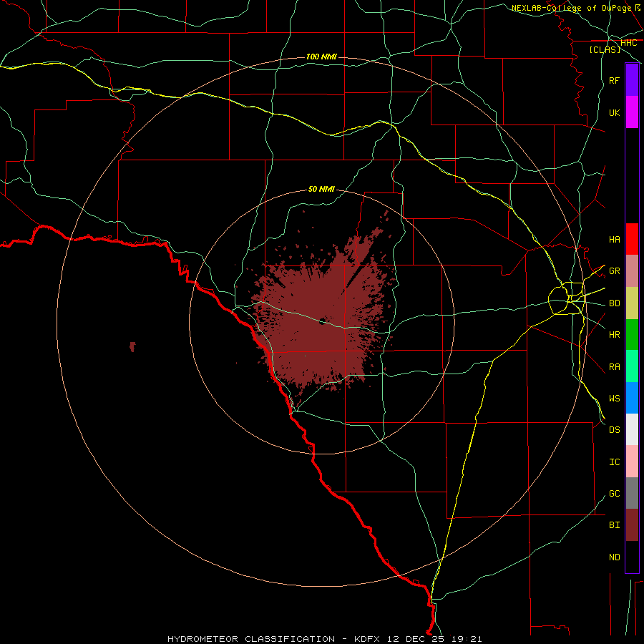Click the 19:21 timestamp
644x644 pixels.
pos(467,639)
